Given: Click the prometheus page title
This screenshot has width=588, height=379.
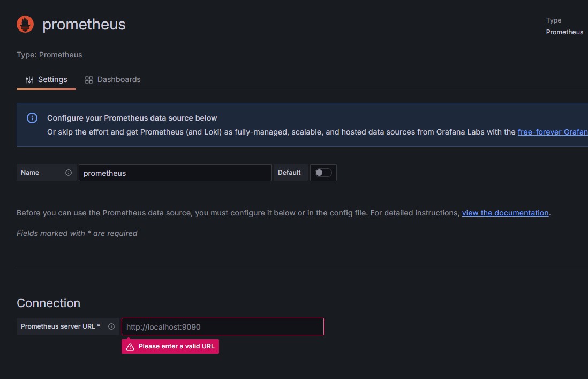Looking at the screenshot, I should (x=84, y=24).
